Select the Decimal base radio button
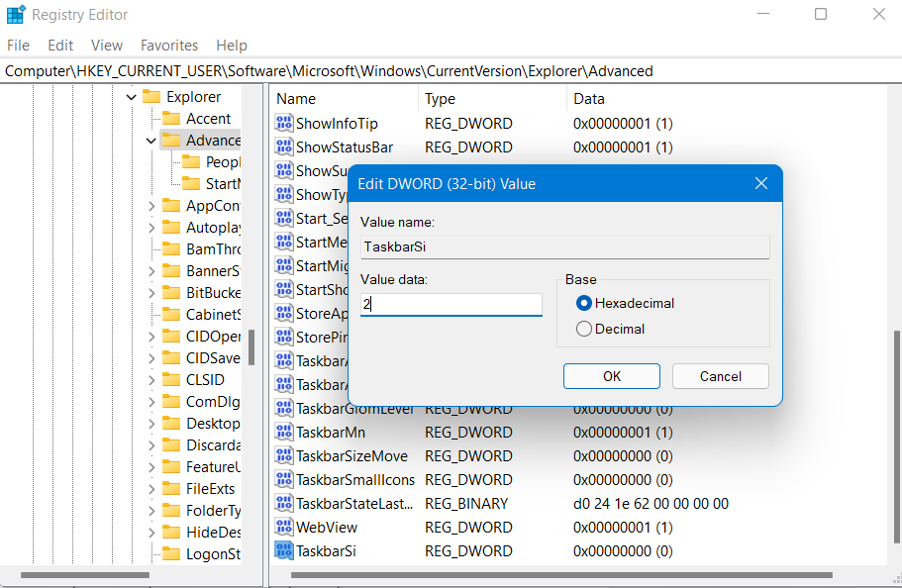The width and height of the screenshot is (902, 588). tap(584, 329)
